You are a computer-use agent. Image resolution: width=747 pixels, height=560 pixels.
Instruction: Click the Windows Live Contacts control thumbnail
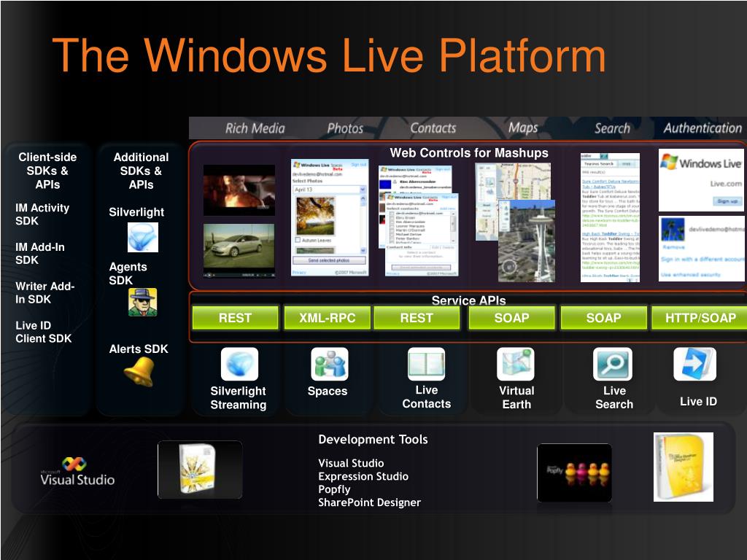click(422, 233)
